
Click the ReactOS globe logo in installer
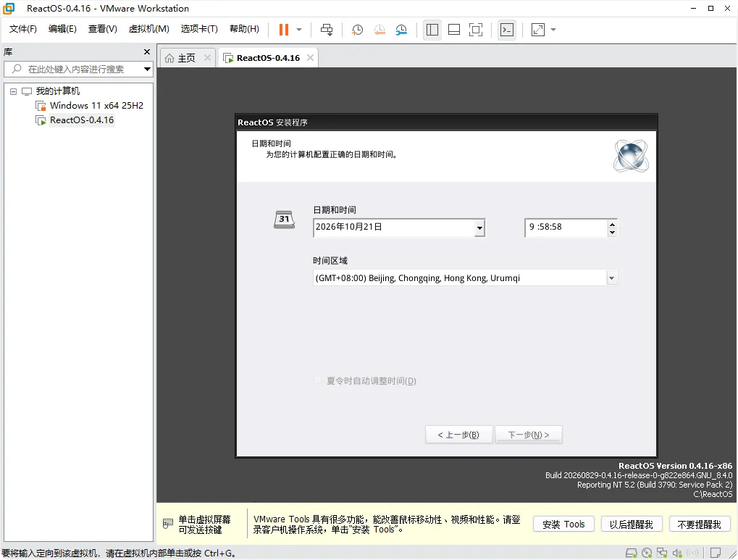tap(631, 156)
